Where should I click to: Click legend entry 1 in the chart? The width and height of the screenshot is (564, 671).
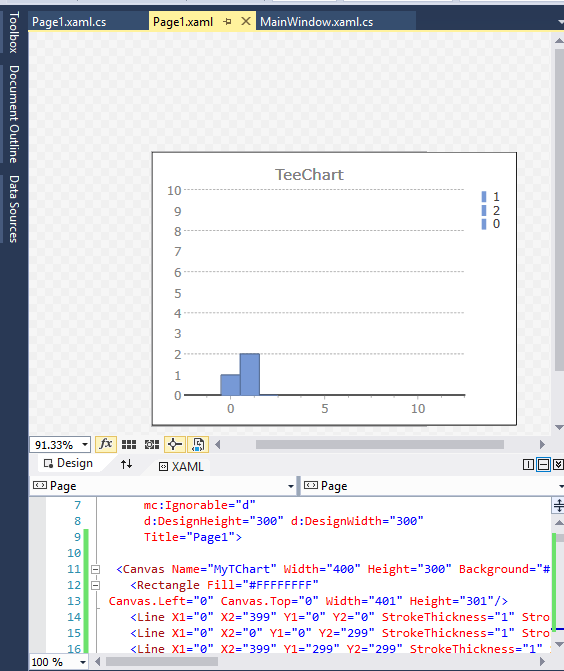(x=490, y=196)
